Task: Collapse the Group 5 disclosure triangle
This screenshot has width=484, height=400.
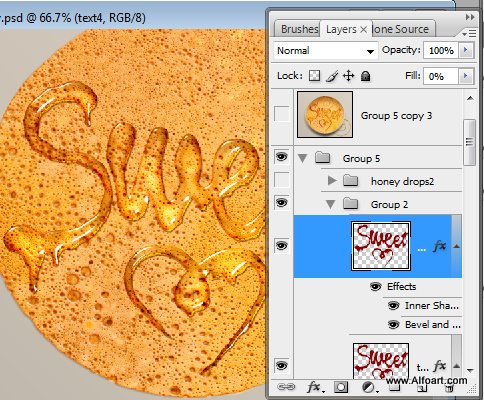Action: [303, 158]
